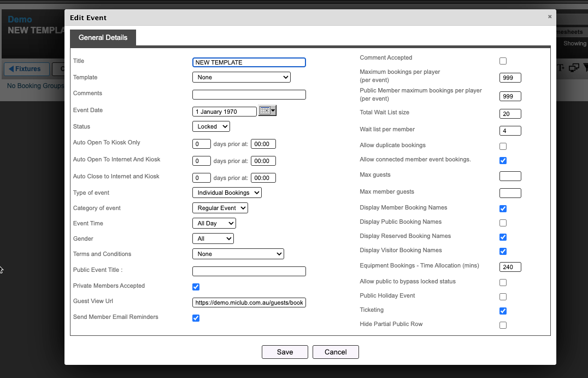Click Equipment Bookings Time Allocation field

pyautogui.click(x=510, y=267)
